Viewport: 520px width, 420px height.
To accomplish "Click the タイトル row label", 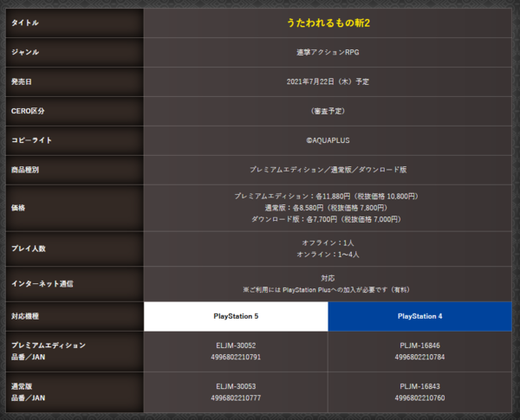I will click(25, 23).
